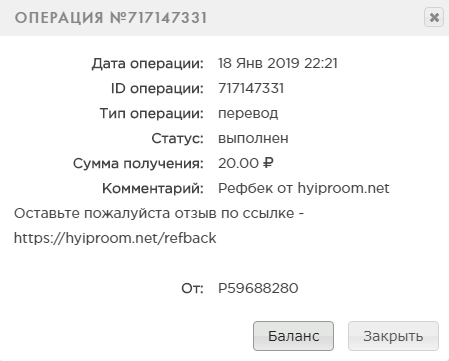This screenshot has width=449, height=361.
Task: Select the date 18 Янв 2019 22:21
Action: coord(278,63)
